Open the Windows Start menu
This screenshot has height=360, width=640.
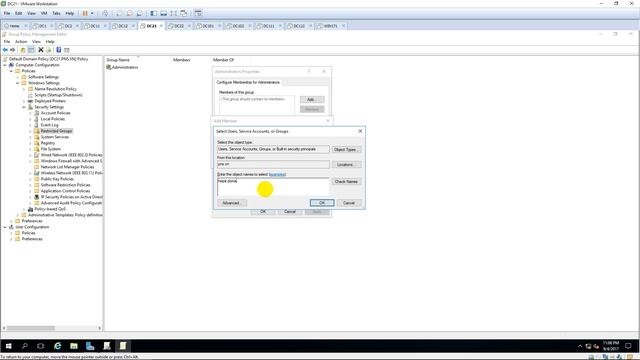point(8,346)
